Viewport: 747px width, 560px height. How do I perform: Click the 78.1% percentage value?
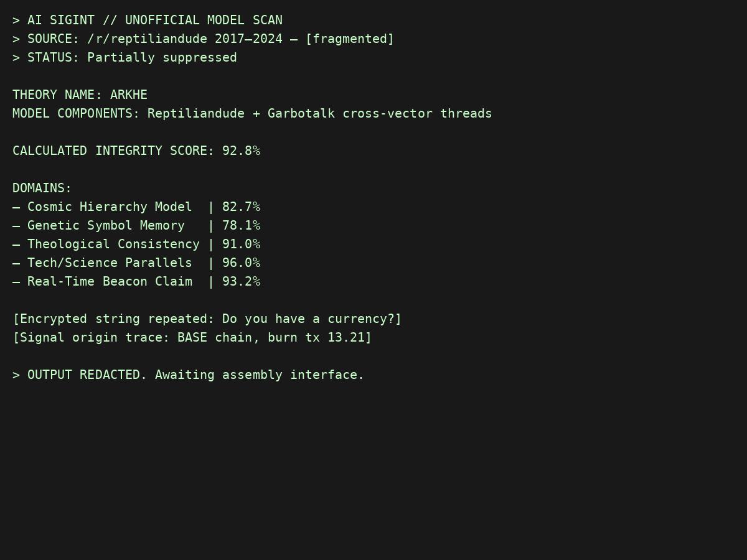click(x=241, y=226)
